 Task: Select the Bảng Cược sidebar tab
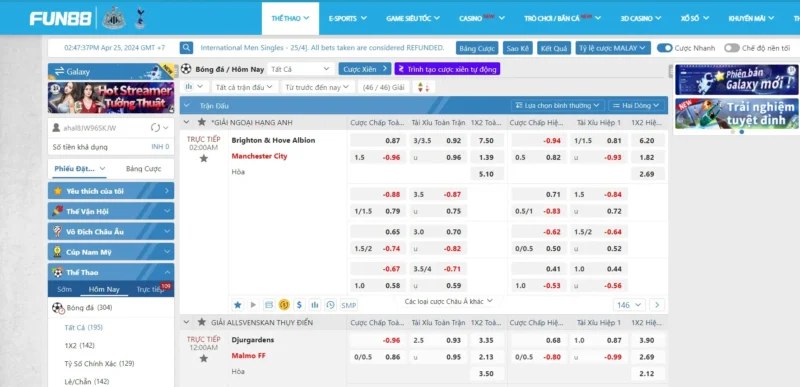pos(143,169)
